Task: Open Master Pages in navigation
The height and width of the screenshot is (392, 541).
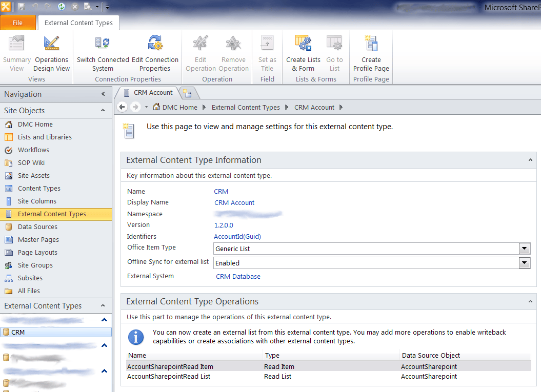Action: point(38,239)
